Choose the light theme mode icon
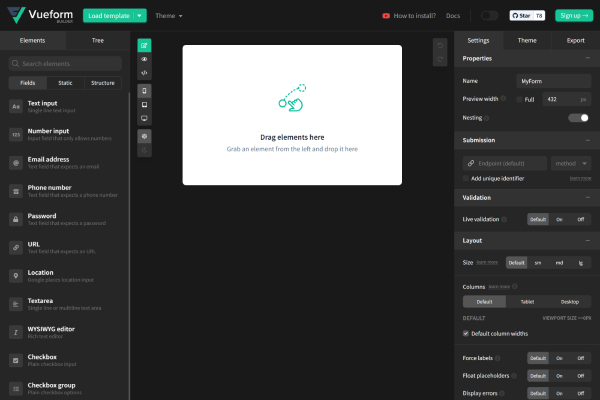Viewport: 600px width, 400px height. [144, 136]
